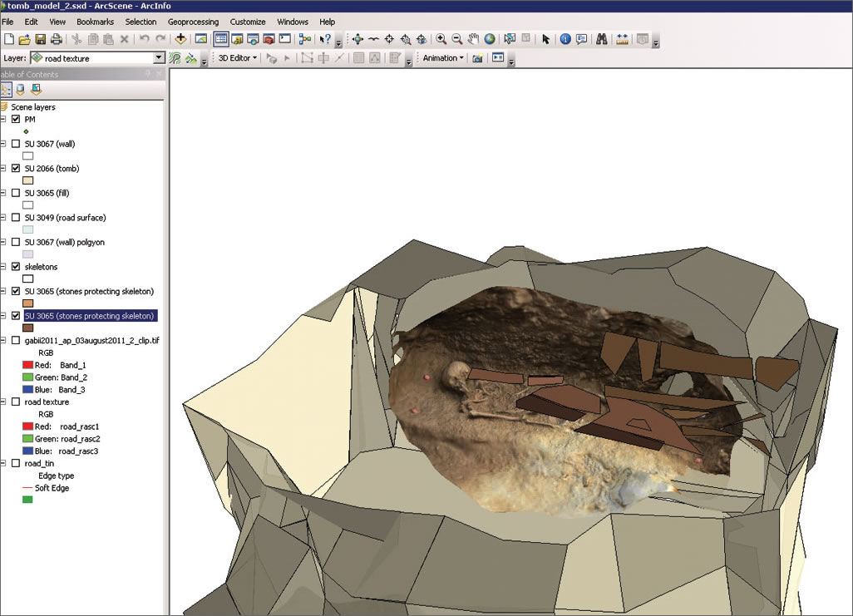Select the Navigate tool icon
The width and height of the screenshot is (853, 616).
357,39
